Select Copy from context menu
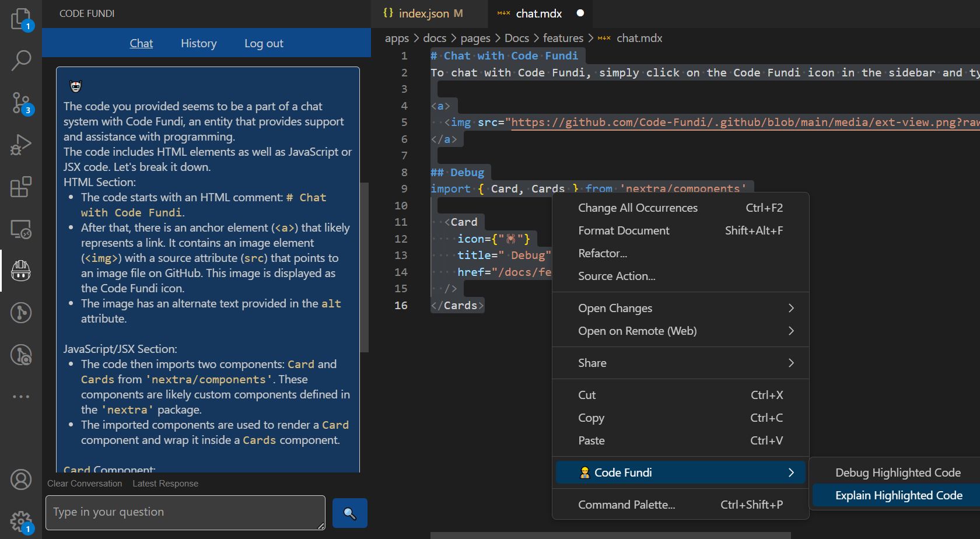The height and width of the screenshot is (539, 980). pyautogui.click(x=680, y=418)
